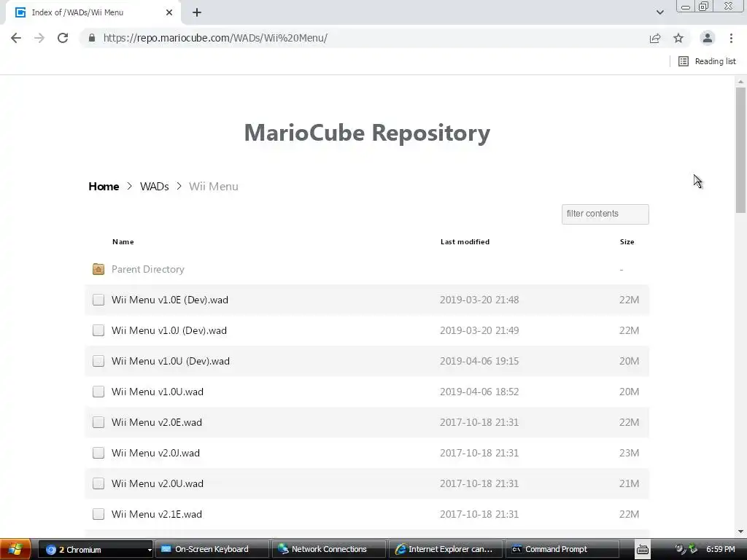Tick checkbox for Wii Menu v2.0E.wad
Image resolution: width=747 pixels, height=560 pixels.
pyautogui.click(x=98, y=422)
